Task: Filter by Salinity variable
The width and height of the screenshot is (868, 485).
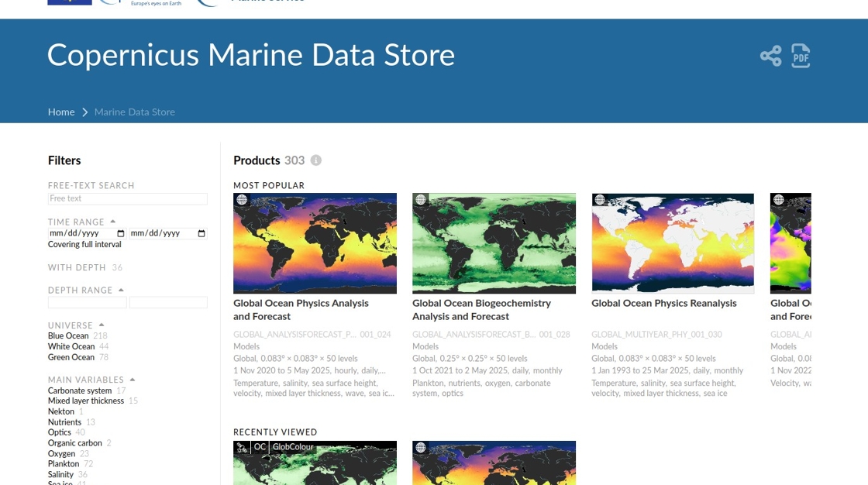Action: pos(60,474)
